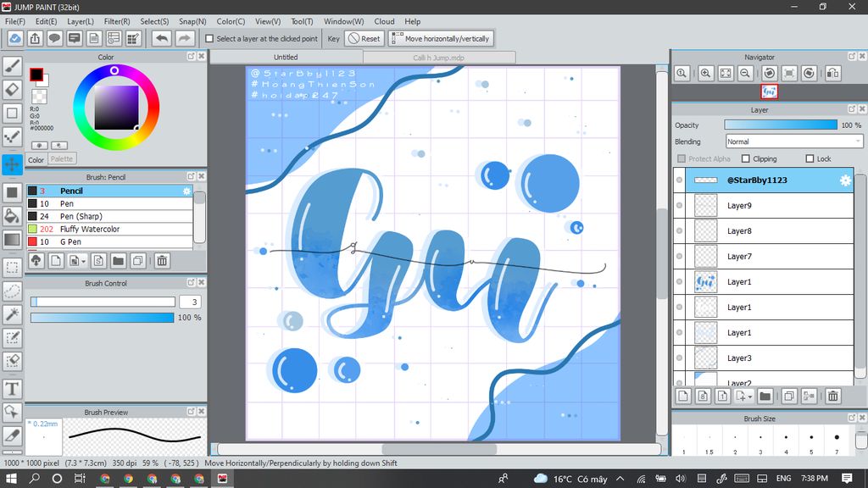Fit canvas to window in Navigator
The width and height of the screenshot is (868, 488).
[726, 73]
